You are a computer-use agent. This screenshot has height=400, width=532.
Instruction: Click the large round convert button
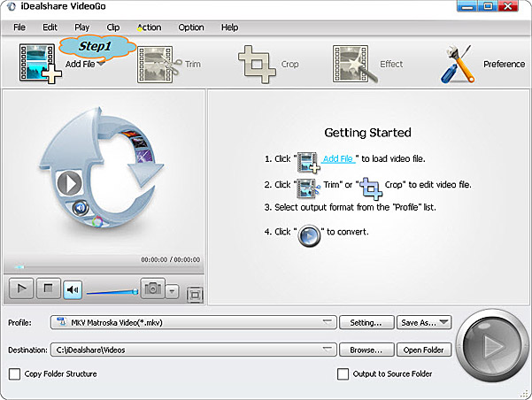[x=491, y=346]
